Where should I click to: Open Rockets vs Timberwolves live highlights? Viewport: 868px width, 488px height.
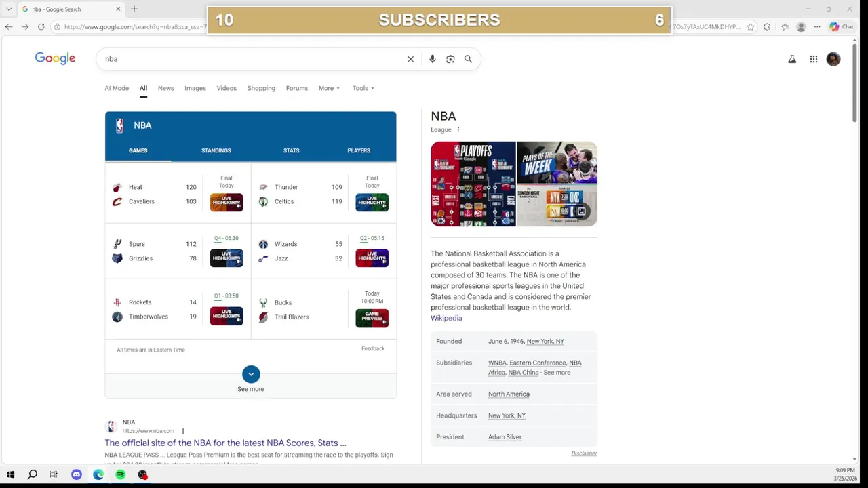point(226,316)
